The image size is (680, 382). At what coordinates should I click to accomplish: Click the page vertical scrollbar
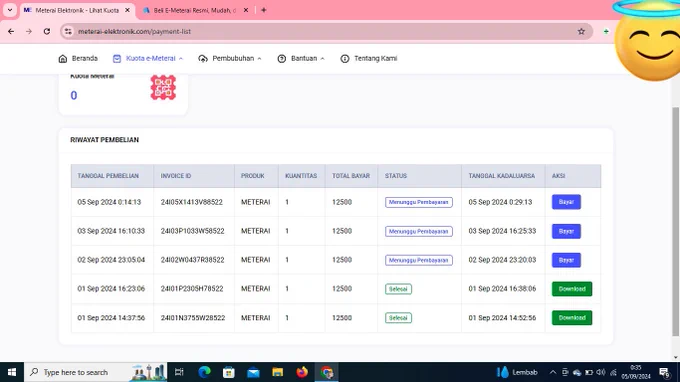coord(675,221)
